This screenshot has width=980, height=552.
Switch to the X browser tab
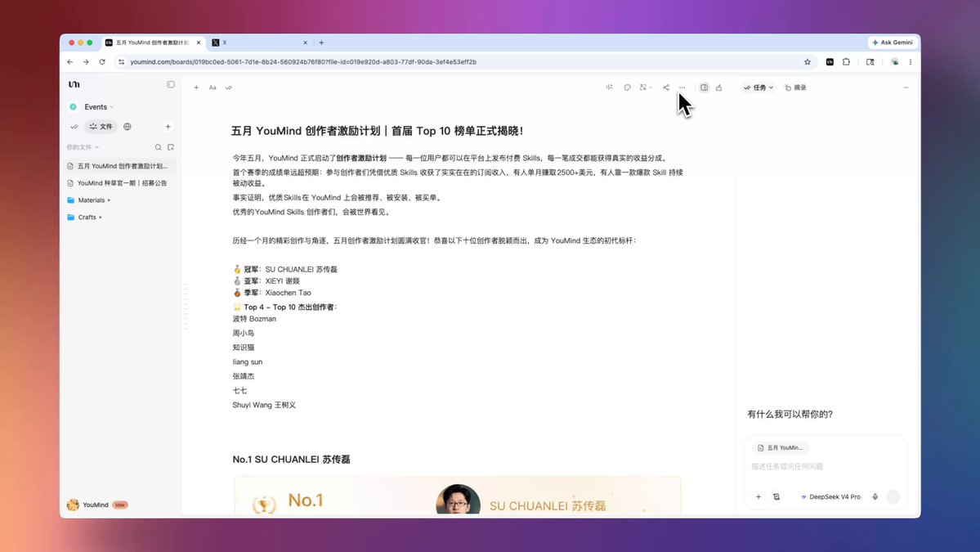coord(259,43)
